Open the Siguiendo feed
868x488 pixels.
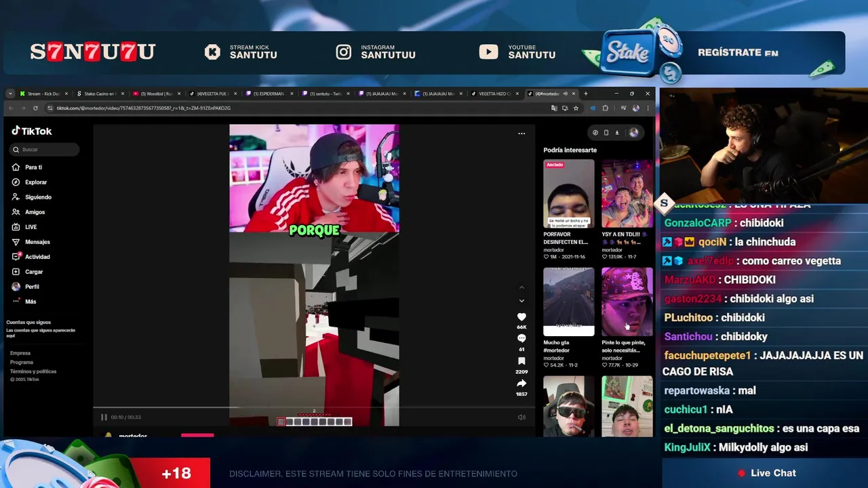(x=31, y=197)
